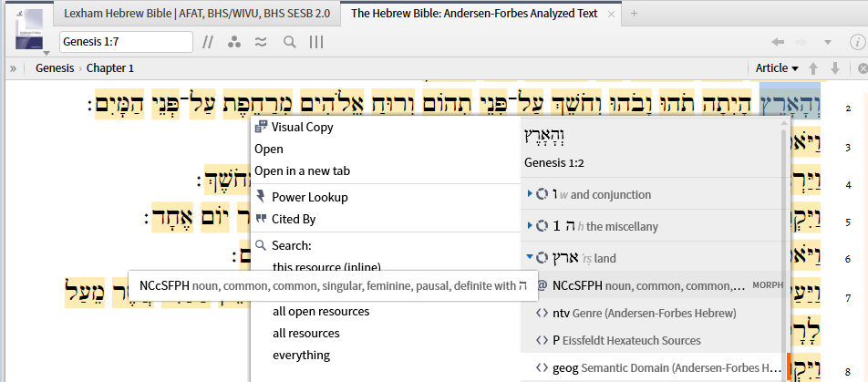Click code brackets icon beside ntv Genre
Screen dimensions: 868x382
tap(542, 314)
